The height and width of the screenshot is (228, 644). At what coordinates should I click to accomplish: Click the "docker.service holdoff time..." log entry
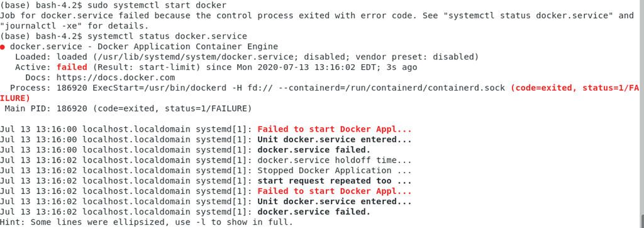coord(335,161)
